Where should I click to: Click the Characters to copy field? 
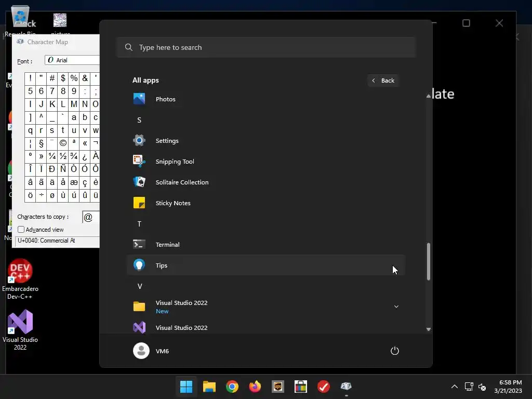91,217
